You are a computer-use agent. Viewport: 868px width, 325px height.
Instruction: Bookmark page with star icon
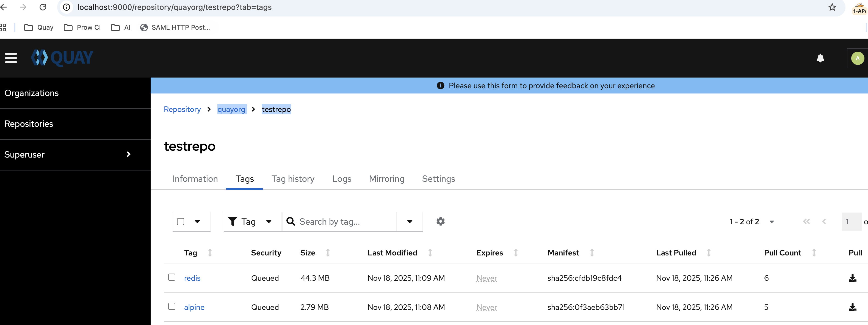[832, 7]
